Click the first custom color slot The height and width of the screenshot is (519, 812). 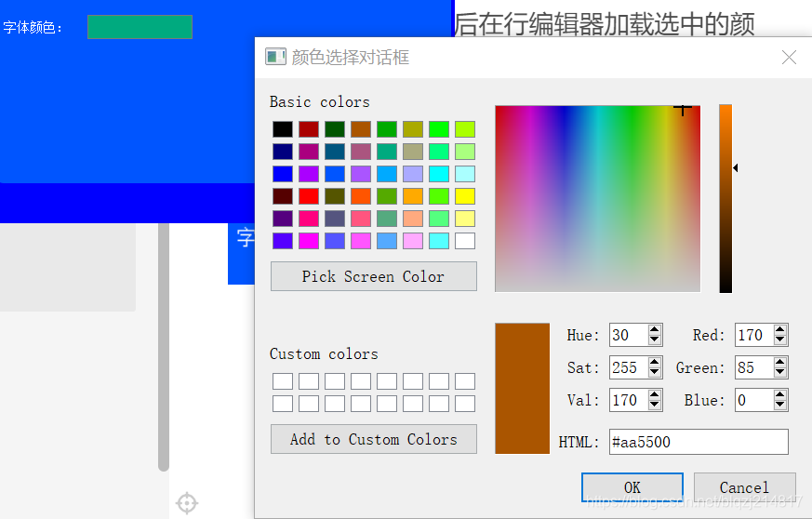[x=283, y=381]
